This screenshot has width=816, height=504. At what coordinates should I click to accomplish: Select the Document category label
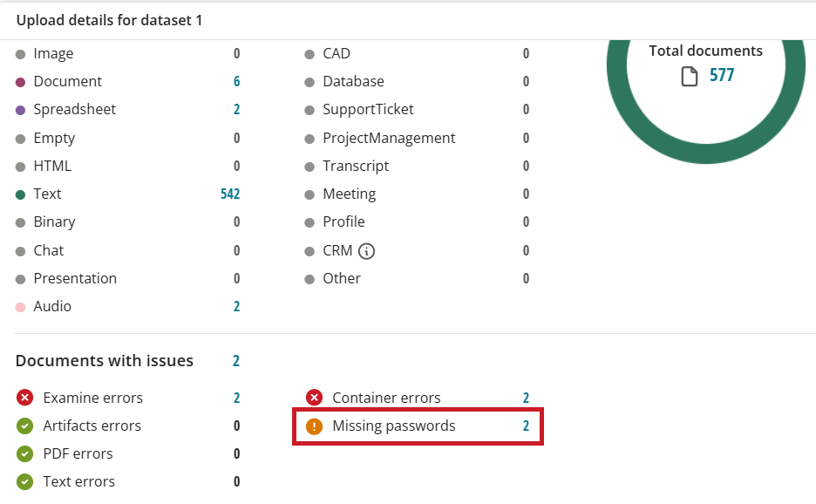68,81
